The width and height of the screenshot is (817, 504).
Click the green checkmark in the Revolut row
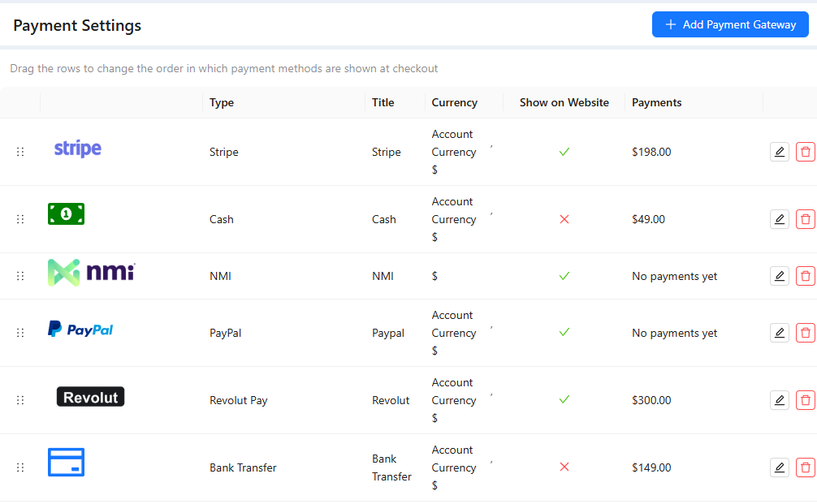pyautogui.click(x=564, y=399)
